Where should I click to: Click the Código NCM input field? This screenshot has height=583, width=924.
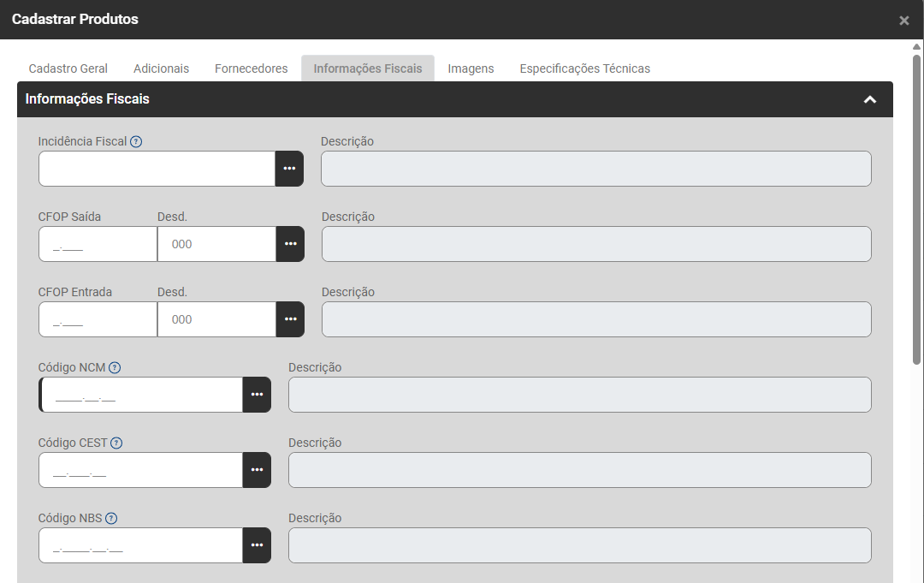click(x=142, y=395)
